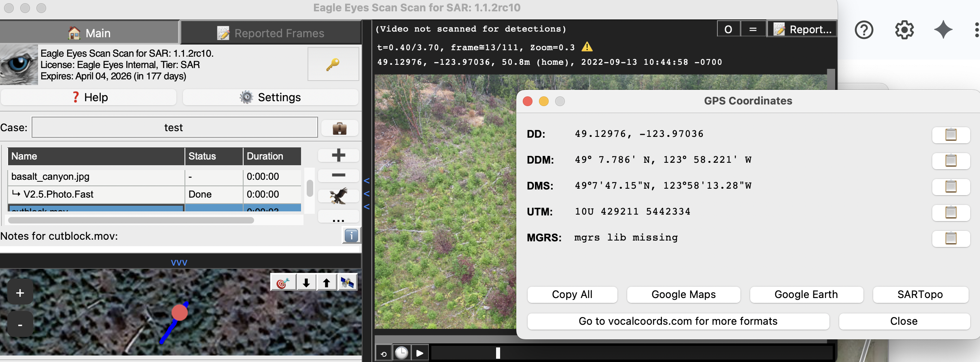Copy the DD coordinates to clipboard
980x362 pixels.
(x=951, y=134)
